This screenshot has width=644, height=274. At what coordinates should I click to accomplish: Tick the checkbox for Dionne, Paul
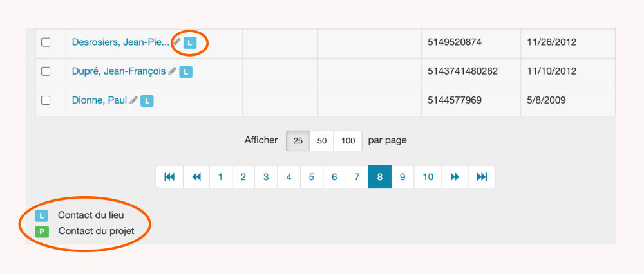(x=46, y=100)
